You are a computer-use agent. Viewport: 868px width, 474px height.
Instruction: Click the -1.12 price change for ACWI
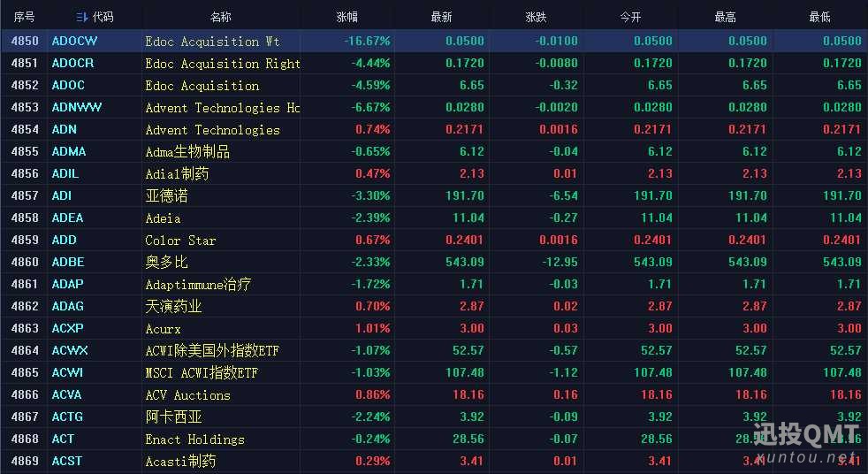point(562,372)
